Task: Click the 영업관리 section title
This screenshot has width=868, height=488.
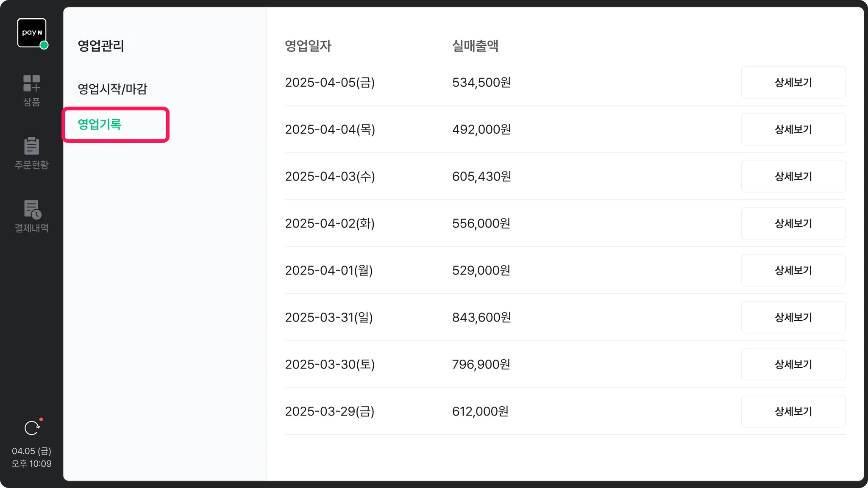Action: pyautogui.click(x=101, y=46)
